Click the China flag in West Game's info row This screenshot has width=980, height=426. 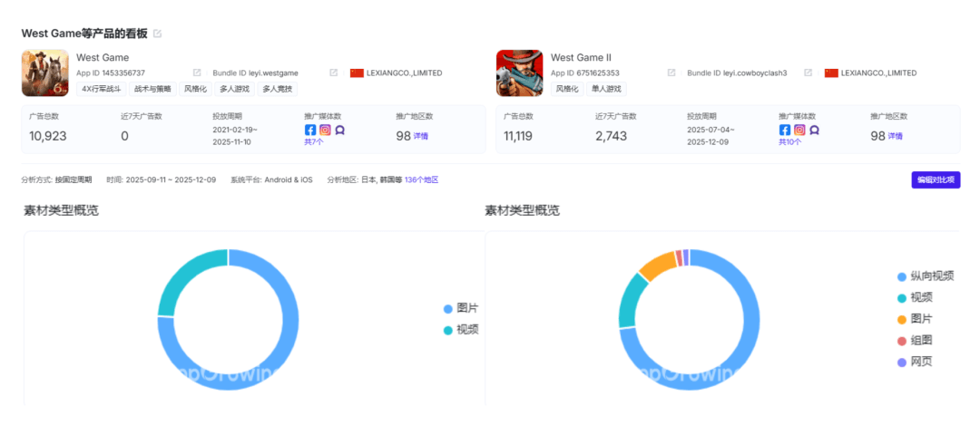coord(357,73)
